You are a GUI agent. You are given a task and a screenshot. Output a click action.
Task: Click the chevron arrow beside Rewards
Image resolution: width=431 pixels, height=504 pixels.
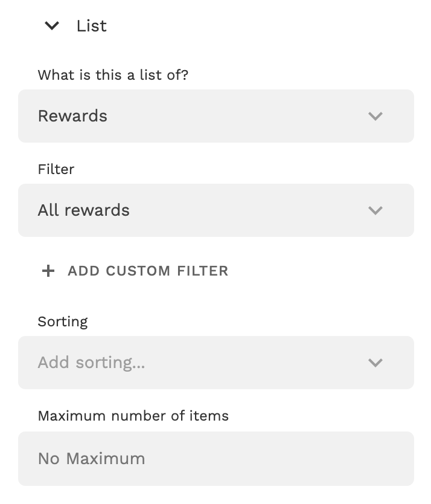pyautogui.click(x=375, y=116)
